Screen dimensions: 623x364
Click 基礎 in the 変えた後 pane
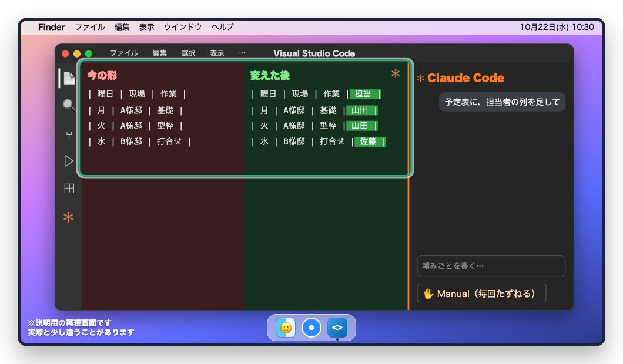pos(328,110)
